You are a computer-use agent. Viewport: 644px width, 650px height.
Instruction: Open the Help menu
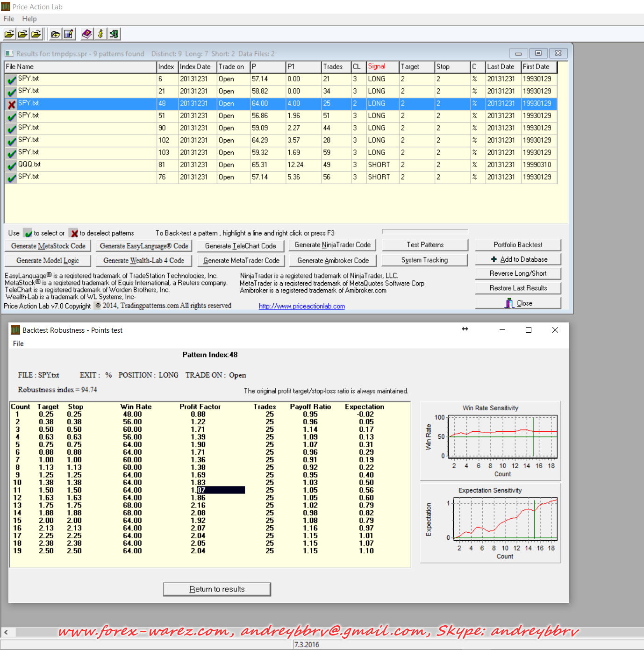pyautogui.click(x=29, y=19)
